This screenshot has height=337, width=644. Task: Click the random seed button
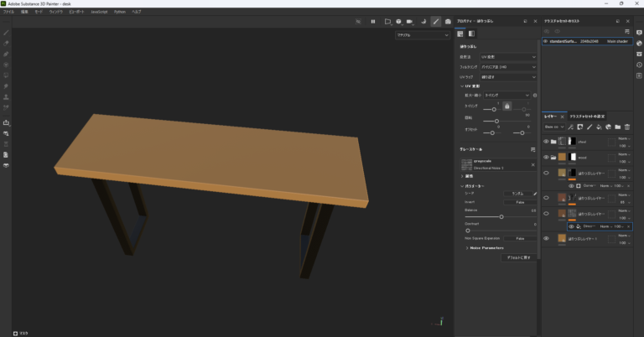click(x=517, y=193)
